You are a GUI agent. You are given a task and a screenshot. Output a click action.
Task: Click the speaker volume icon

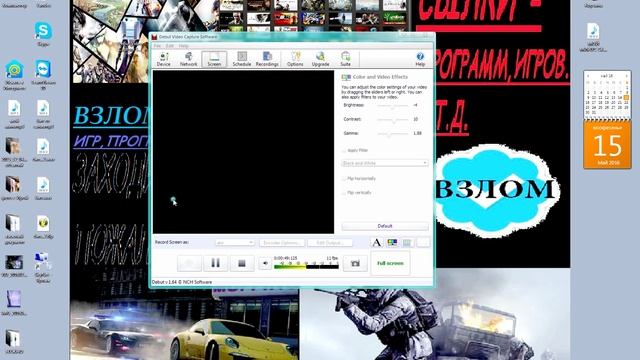(265, 264)
